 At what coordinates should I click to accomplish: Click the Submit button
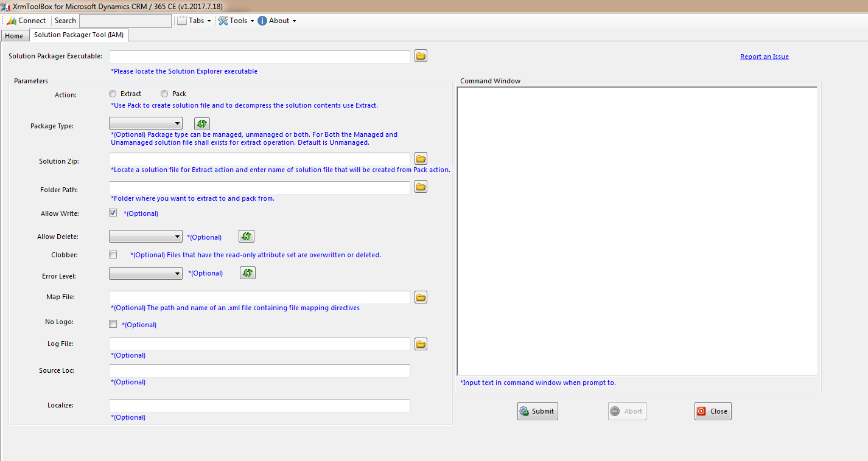click(537, 411)
